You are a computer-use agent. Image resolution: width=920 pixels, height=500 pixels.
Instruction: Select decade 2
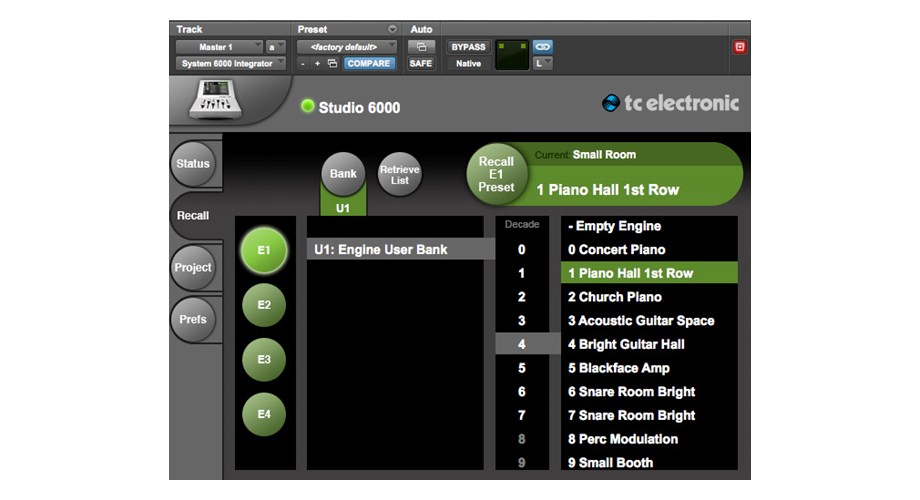pyautogui.click(x=522, y=297)
